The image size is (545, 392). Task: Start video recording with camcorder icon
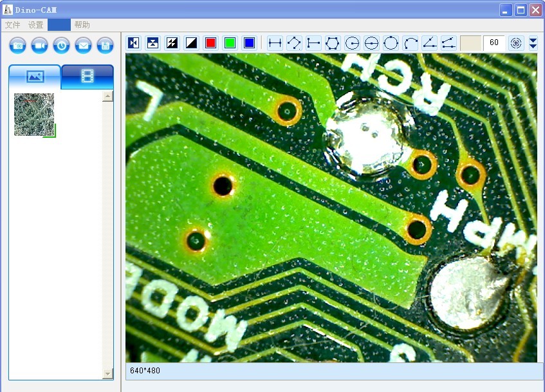(40, 45)
